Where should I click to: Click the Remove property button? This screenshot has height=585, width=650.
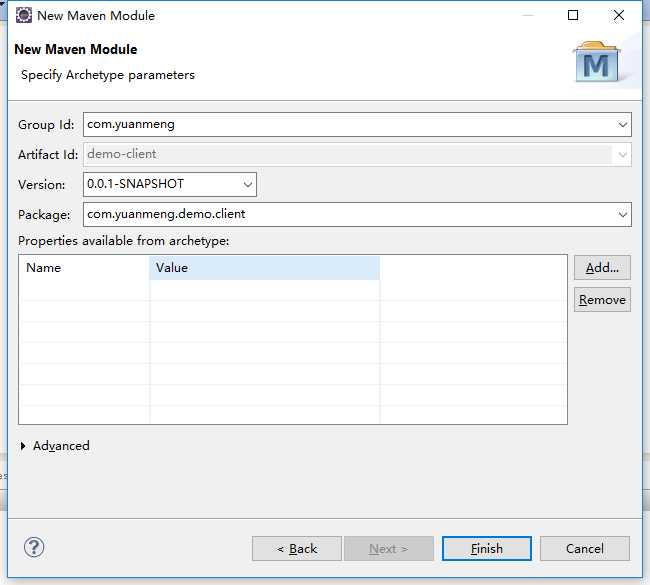point(602,299)
